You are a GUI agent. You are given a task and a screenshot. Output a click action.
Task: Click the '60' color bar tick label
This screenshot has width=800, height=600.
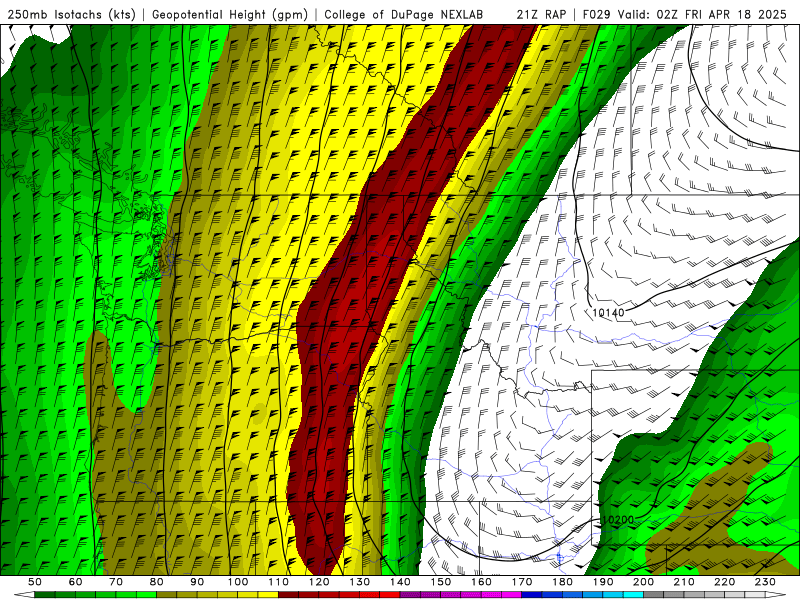(76, 582)
